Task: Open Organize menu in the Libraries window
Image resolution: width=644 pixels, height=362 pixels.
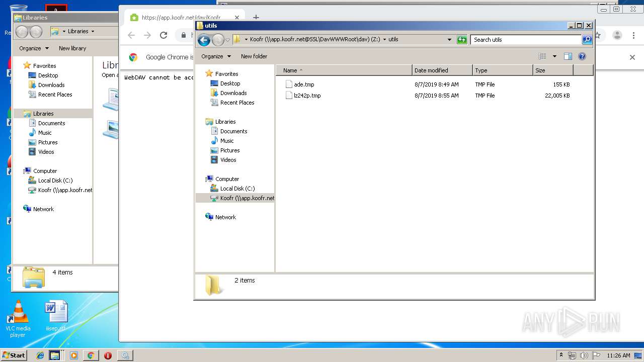Action: tap(34, 48)
